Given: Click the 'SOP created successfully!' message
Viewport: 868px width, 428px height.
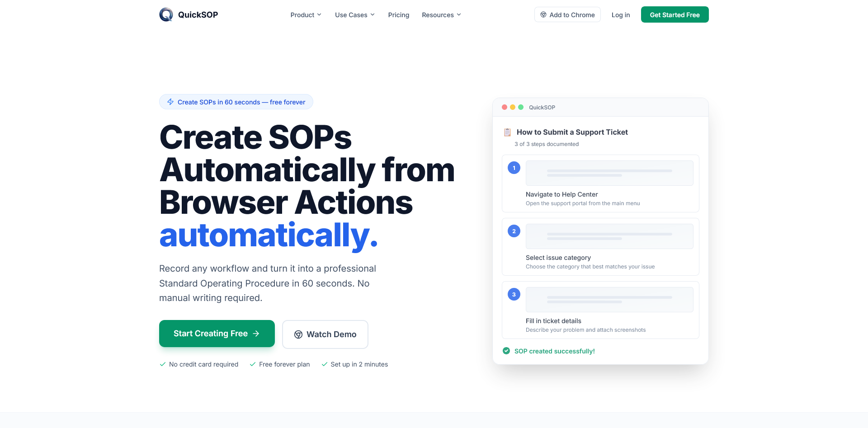Looking at the screenshot, I should 555,351.
